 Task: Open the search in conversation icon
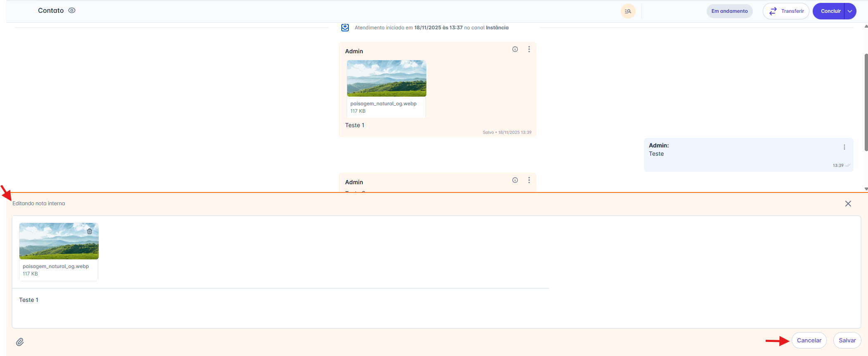[x=628, y=11]
